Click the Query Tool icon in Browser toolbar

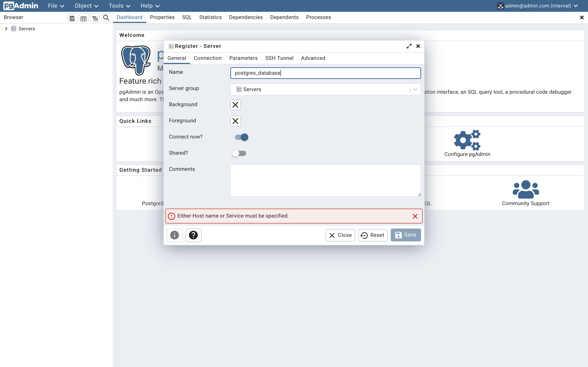coord(72,18)
